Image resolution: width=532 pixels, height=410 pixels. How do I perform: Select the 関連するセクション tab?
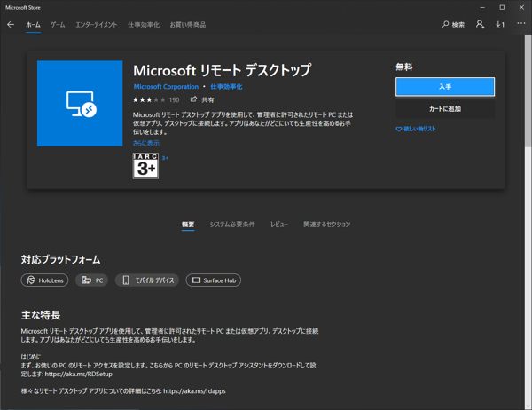coord(326,225)
